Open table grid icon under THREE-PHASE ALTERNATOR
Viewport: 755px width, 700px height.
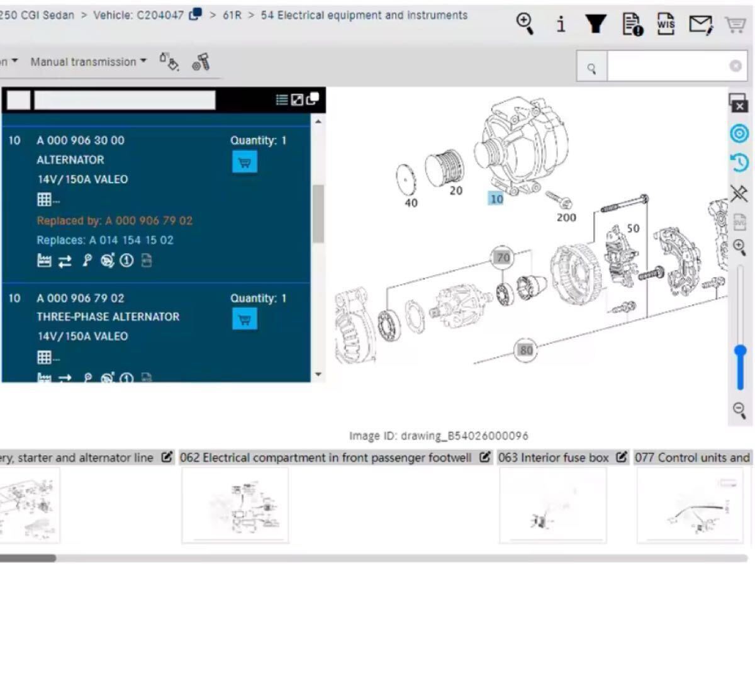click(x=45, y=358)
